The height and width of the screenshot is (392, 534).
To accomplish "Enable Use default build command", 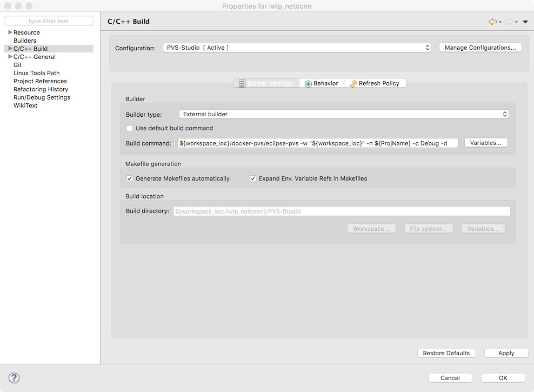I will 129,128.
